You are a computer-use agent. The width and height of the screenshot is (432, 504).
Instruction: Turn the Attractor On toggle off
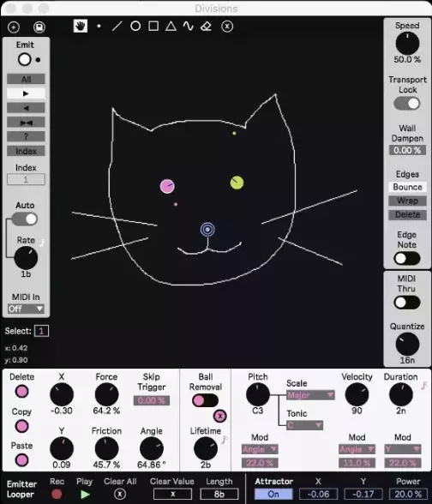[x=273, y=494]
